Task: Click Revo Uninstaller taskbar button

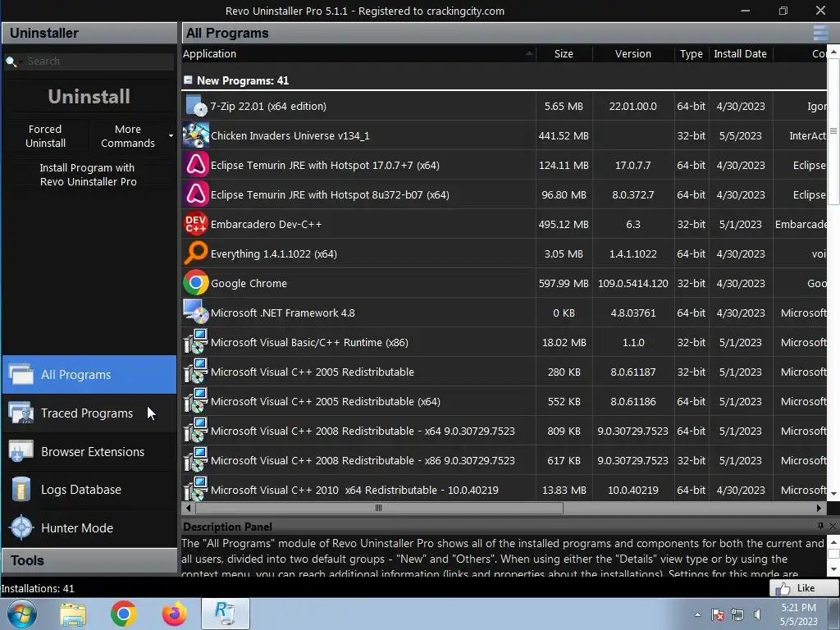Action: pos(226,614)
